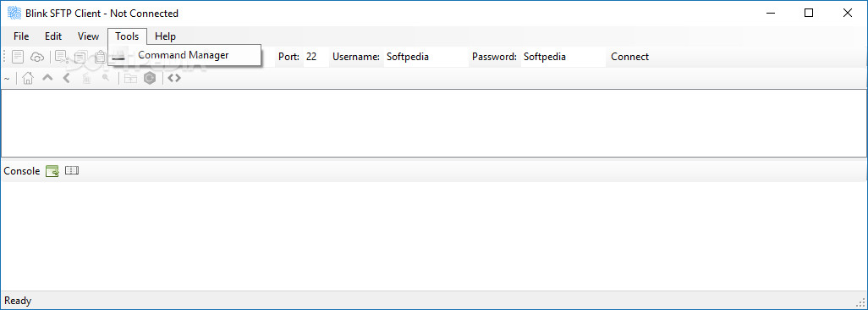The height and width of the screenshot is (310, 868).
Task: Open the Help menu
Action: point(166,36)
